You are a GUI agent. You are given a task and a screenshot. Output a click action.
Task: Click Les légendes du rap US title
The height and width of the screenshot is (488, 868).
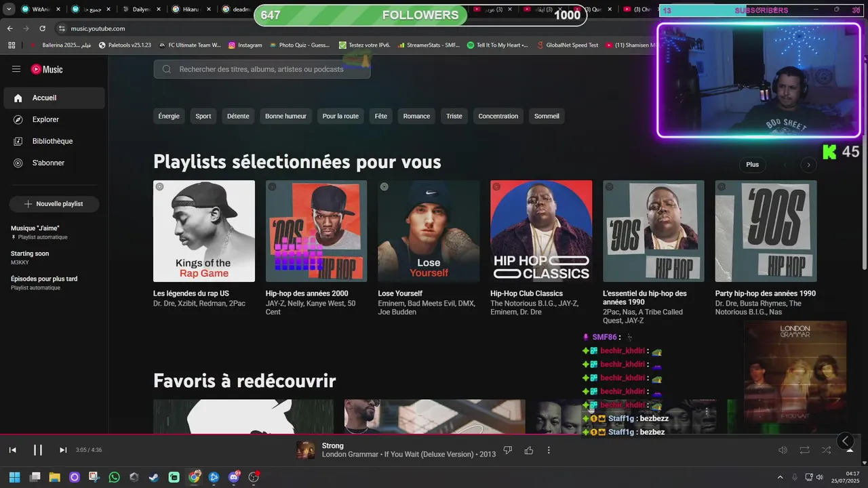click(x=191, y=293)
